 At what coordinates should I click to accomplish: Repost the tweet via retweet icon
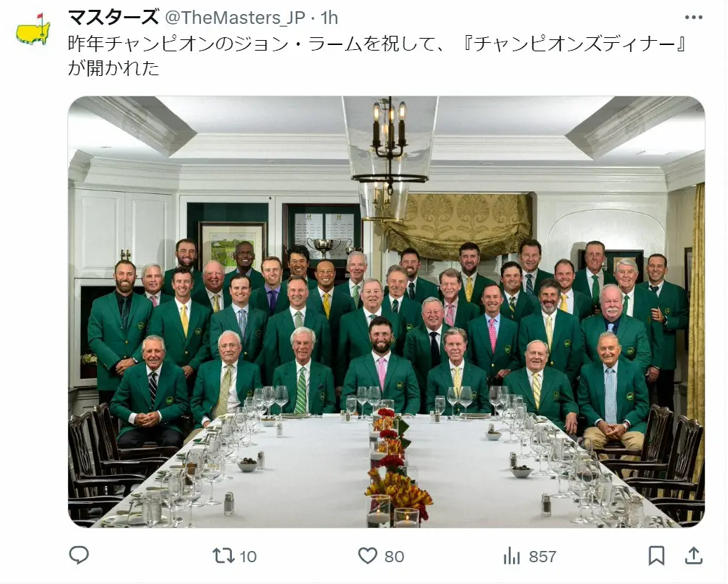click(223, 556)
